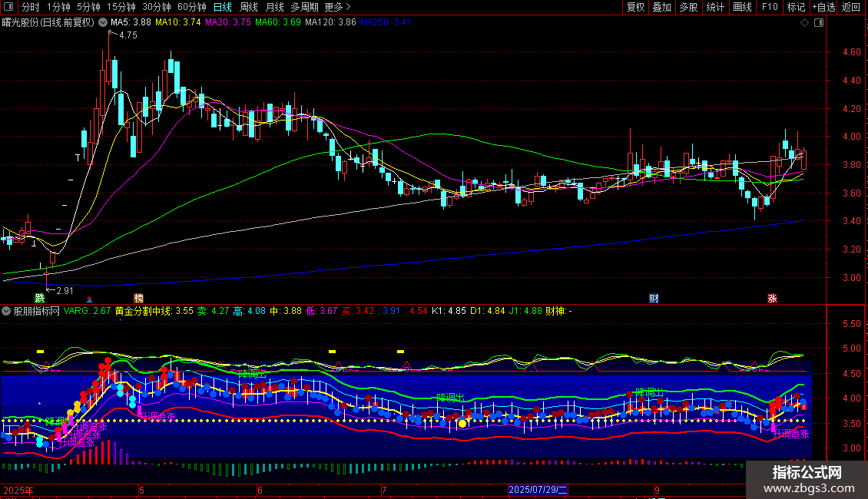The width and height of the screenshot is (868, 499).
Task: Click the green 跌 marker icon
Action: coord(39,298)
